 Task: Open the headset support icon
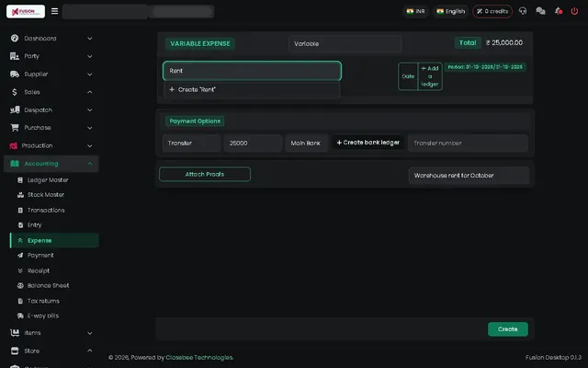click(x=523, y=11)
